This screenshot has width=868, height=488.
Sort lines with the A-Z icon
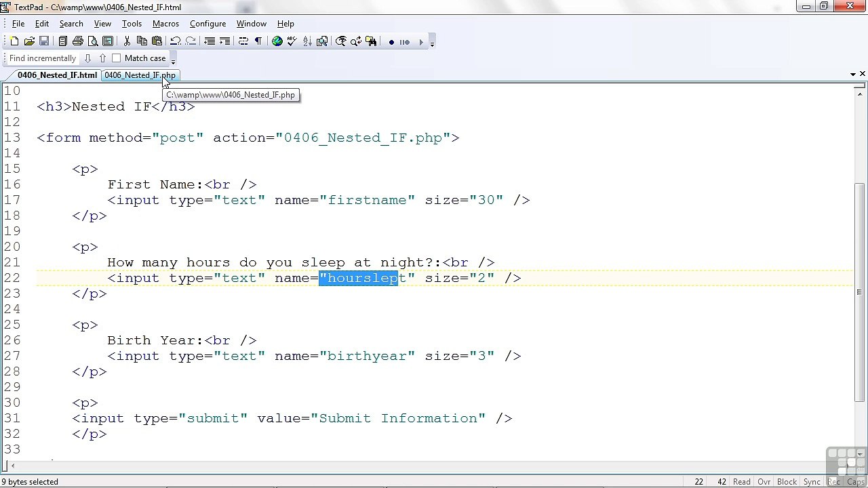(x=307, y=41)
